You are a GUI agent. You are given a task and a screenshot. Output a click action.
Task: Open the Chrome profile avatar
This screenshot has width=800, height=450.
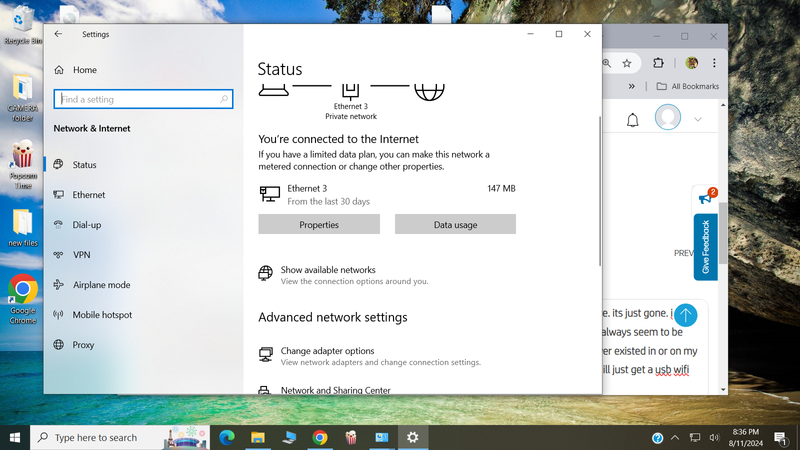coord(692,63)
